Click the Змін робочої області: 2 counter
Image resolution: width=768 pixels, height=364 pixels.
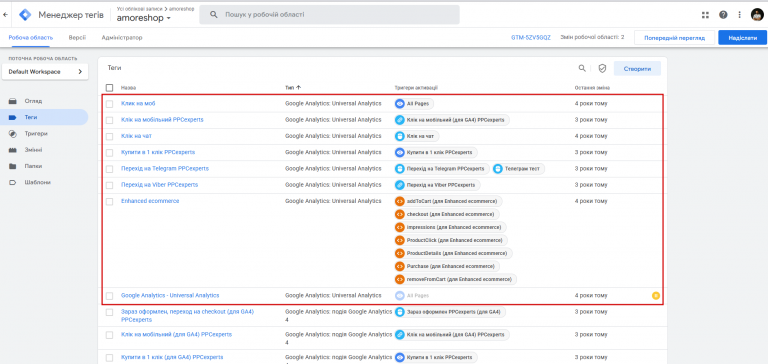[592, 37]
